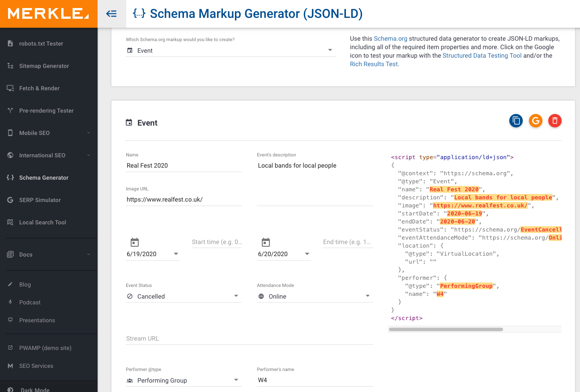
Task: Open the Event Status dropdown
Action: (x=183, y=296)
